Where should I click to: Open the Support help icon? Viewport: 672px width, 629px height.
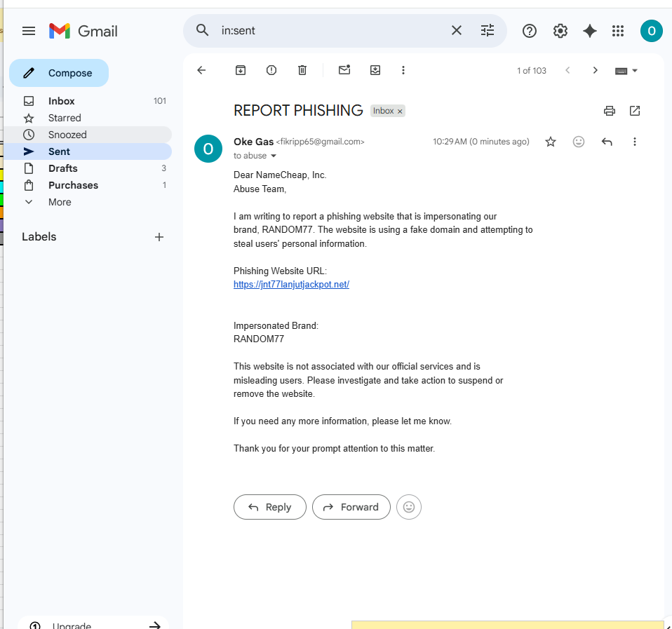(x=530, y=31)
